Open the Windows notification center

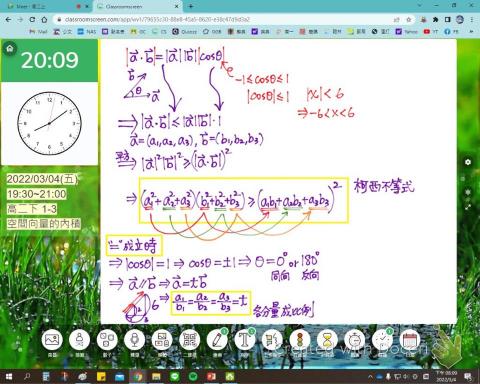click(469, 377)
